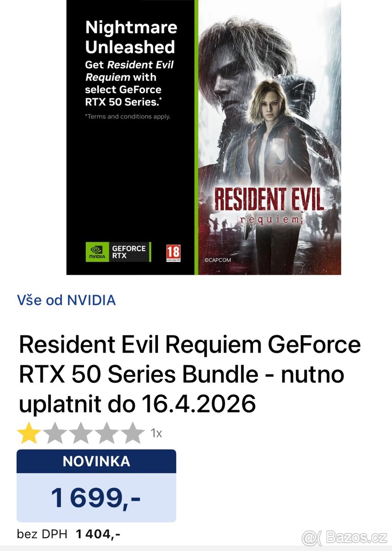Click the first yellow rating star

28,433
